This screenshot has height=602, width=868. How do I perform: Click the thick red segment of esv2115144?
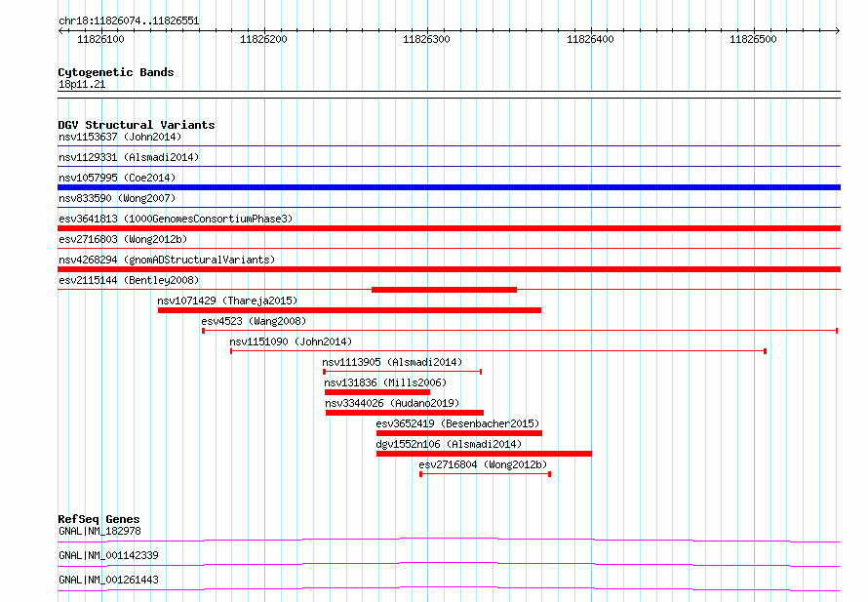[444, 290]
